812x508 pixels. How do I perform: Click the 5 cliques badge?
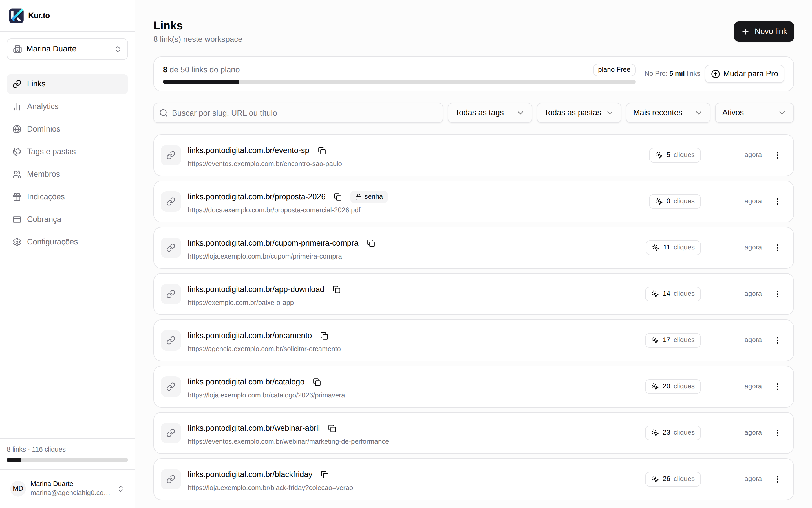tap(675, 155)
